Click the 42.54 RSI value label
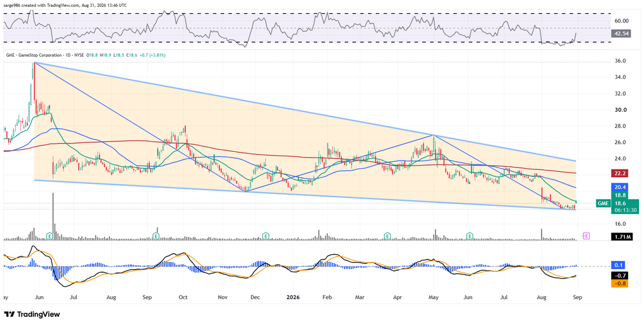This screenshot has height=325, width=644. point(621,33)
